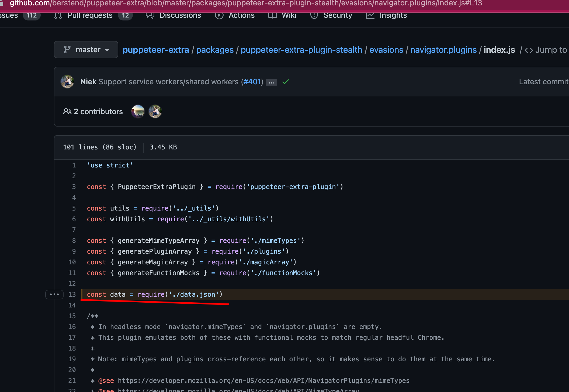Click the green commit status checkmark
Screen dimensions: 569x392
coord(285,82)
